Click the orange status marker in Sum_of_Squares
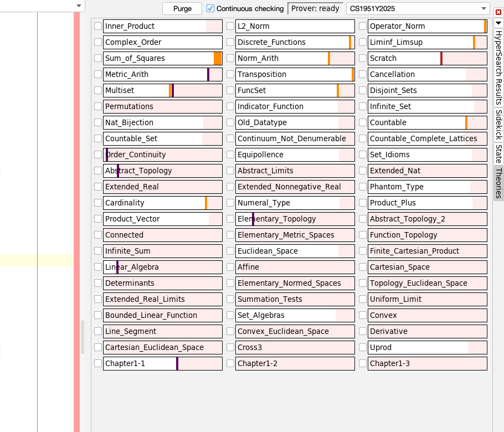Image resolution: width=504 pixels, height=432 pixels. tap(218, 58)
